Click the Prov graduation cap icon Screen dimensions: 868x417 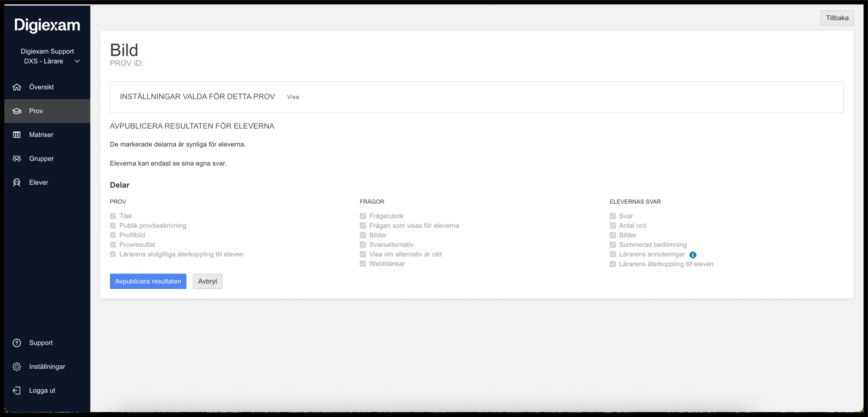[x=17, y=111]
